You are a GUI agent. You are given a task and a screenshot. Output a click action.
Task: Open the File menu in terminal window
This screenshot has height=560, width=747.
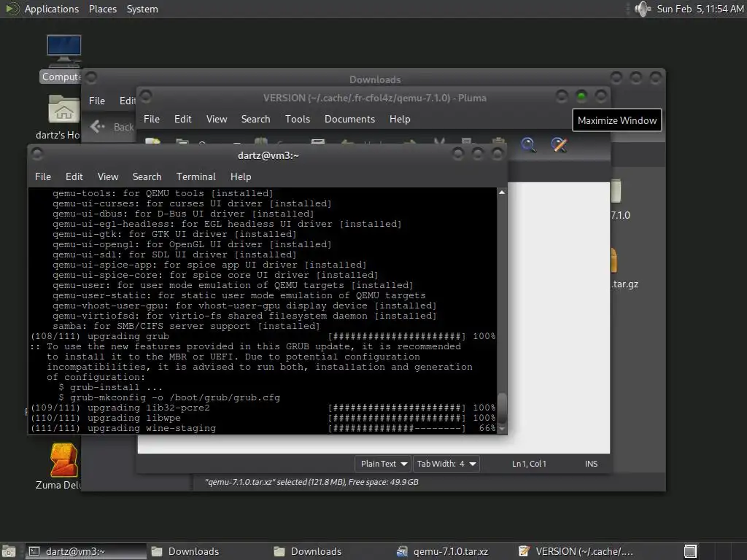(x=43, y=176)
